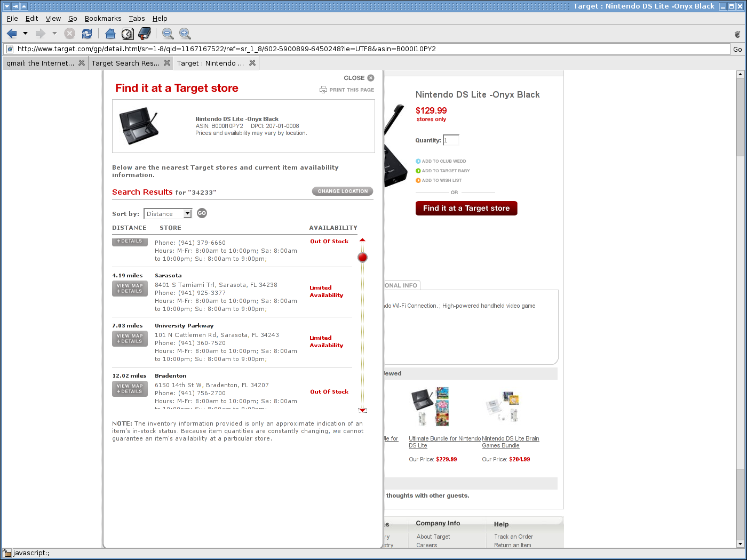The height and width of the screenshot is (560, 747).
Task: Go back with the blue Back arrow
Action: tap(12, 34)
